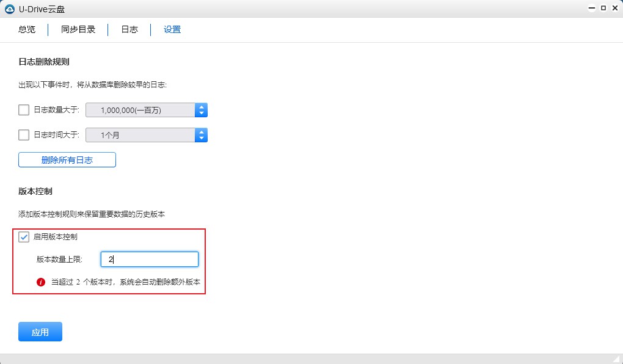Enable the 日志时间大于 checkbox
The image size is (623, 364).
tap(23, 134)
